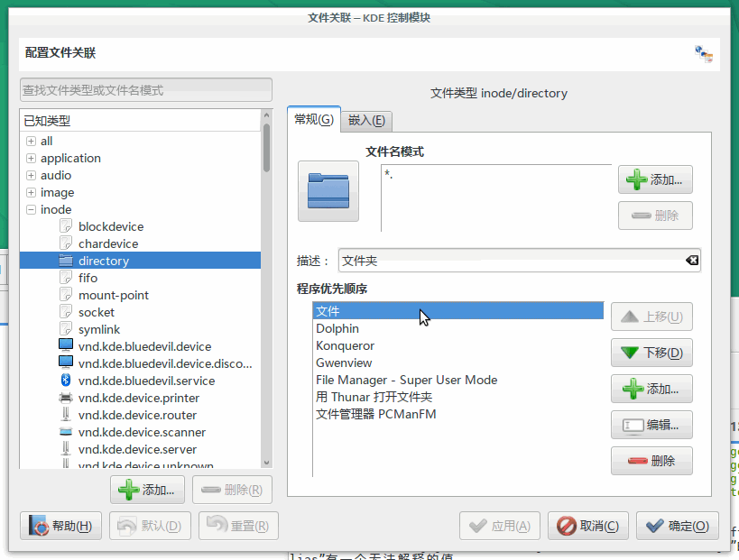Click the 删除(R) button below the tree
Image resolution: width=739 pixels, height=560 pixels.
[x=233, y=490]
